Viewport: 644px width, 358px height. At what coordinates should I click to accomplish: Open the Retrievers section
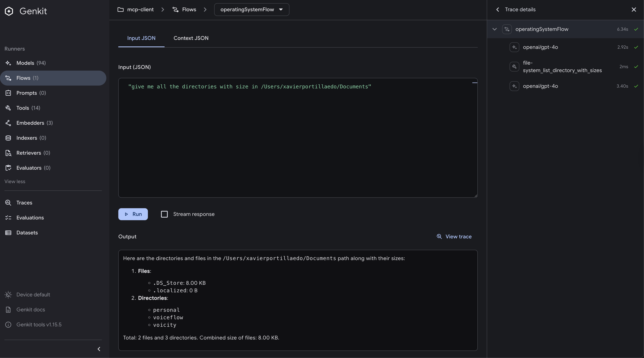coord(53,153)
